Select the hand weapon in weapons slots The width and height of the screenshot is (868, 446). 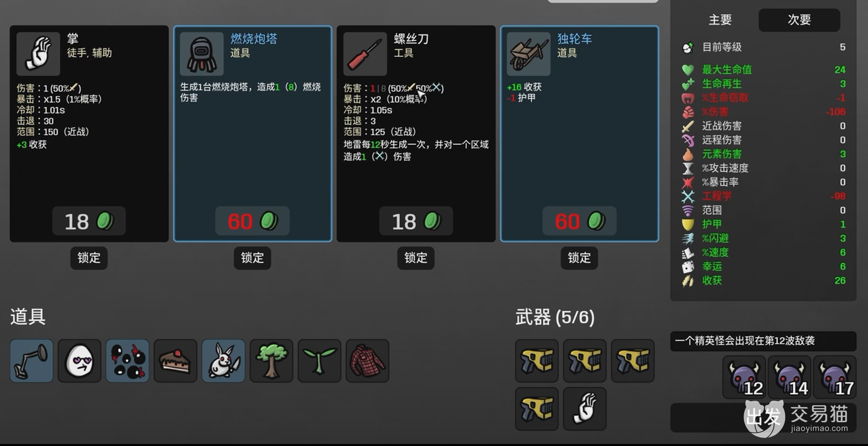click(585, 409)
